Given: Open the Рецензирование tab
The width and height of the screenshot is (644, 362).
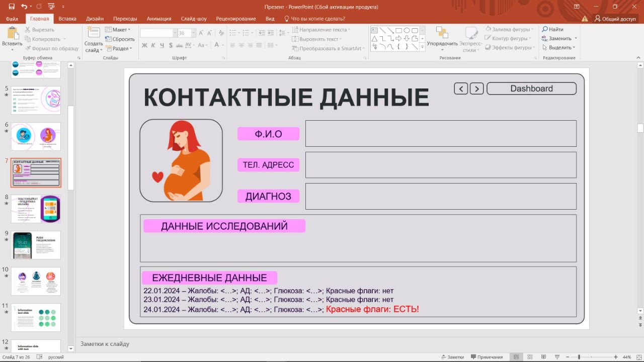Looking at the screenshot, I should coord(236,19).
